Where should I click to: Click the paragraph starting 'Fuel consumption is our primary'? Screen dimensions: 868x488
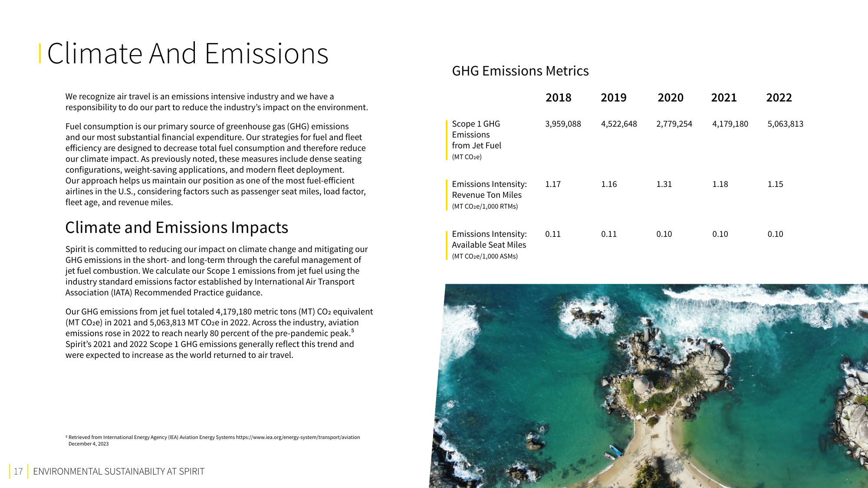click(x=216, y=164)
